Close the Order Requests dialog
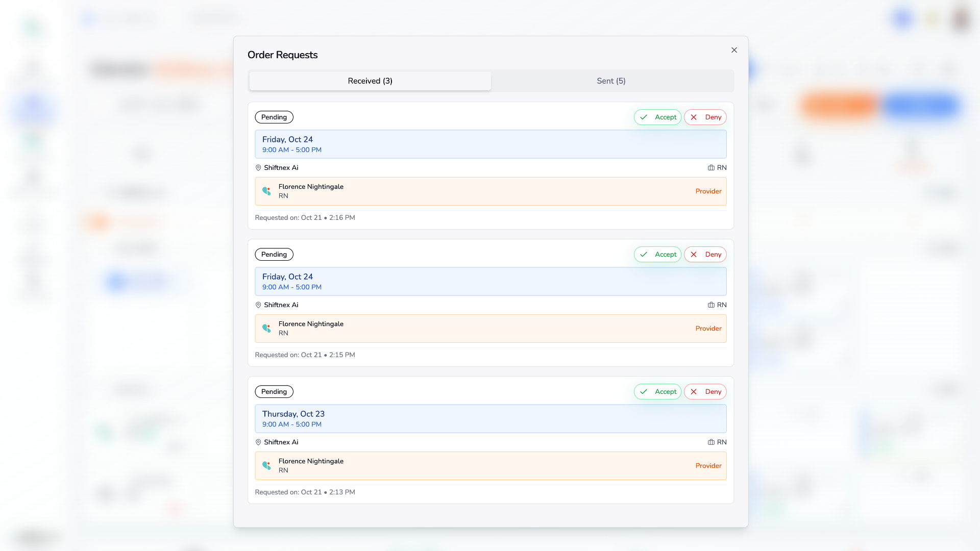The image size is (980, 551). click(x=734, y=50)
